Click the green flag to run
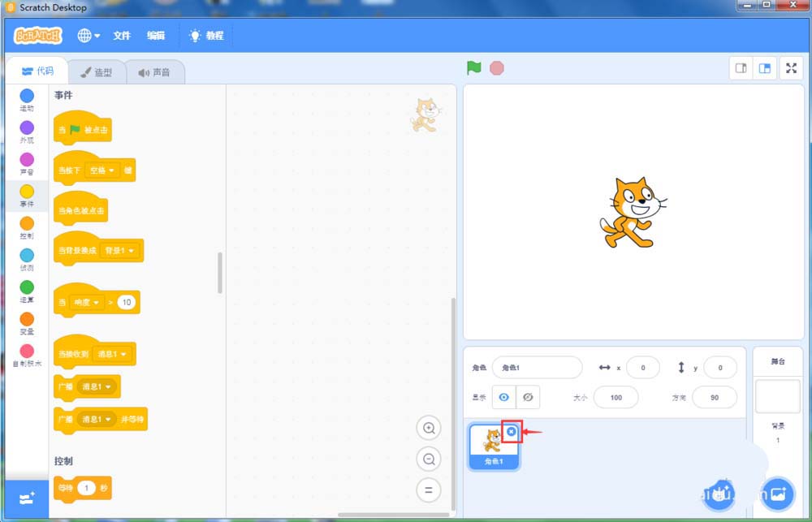This screenshot has width=812, height=522. click(x=474, y=68)
